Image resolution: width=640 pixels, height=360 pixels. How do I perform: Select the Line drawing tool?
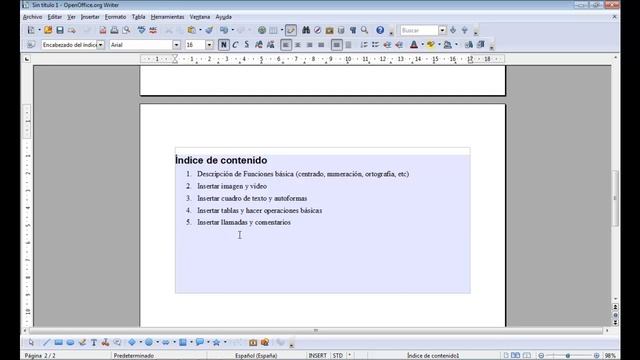pyautogui.click(x=47, y=342)
